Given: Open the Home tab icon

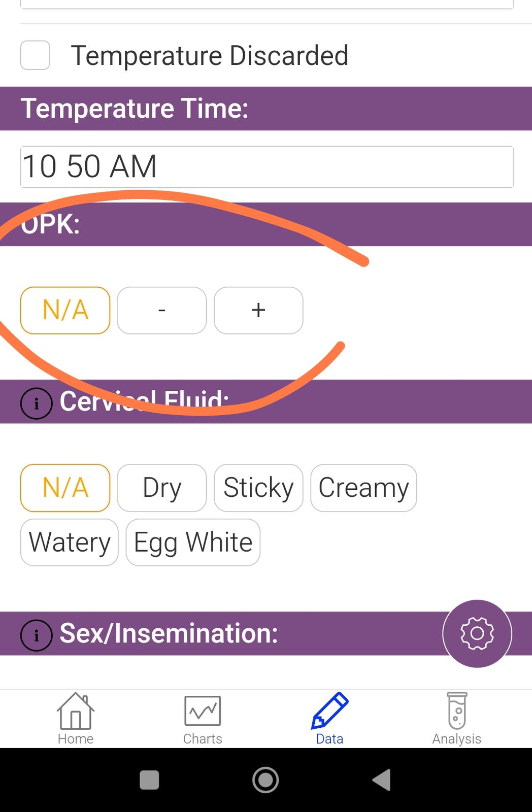Looking at the screenshot, I should [75, 712].
